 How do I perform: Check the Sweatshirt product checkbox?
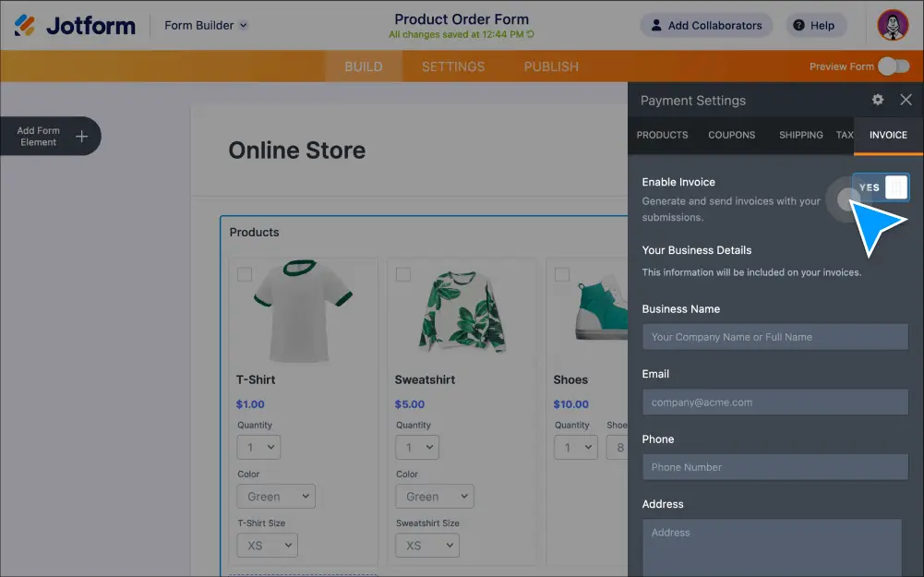coord(403,274)
